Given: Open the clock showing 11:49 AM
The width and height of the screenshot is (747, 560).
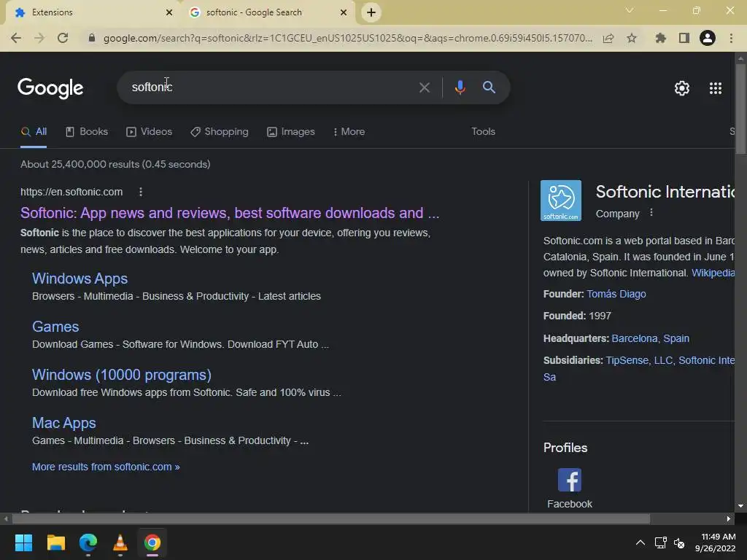Looking at the screenshot, I should click(x=715, y=542).
